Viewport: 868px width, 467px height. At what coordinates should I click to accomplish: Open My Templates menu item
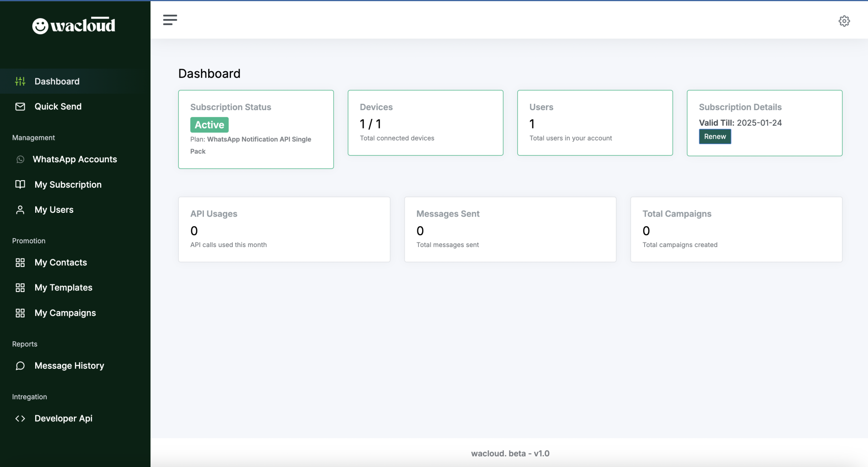point(63,288)
